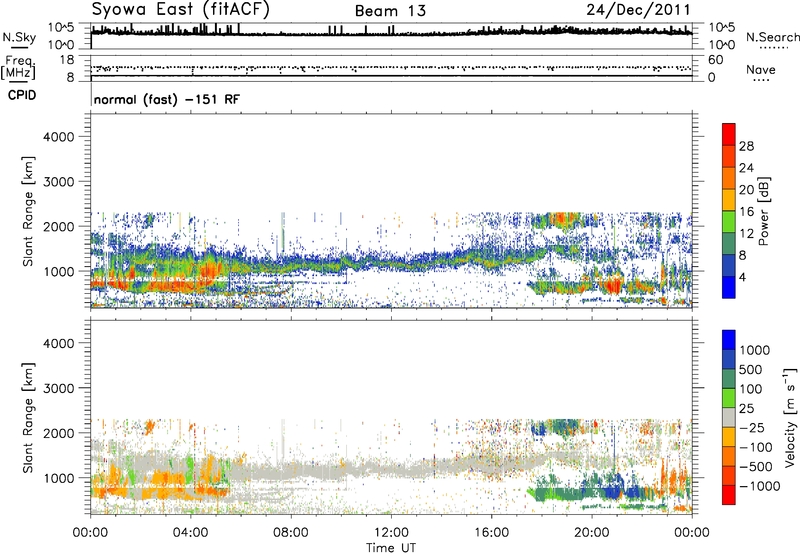The height and width of the screenshot is (554, 800).
Task: Click the '04:00' time axis tick label
Action: click(190, 533)
